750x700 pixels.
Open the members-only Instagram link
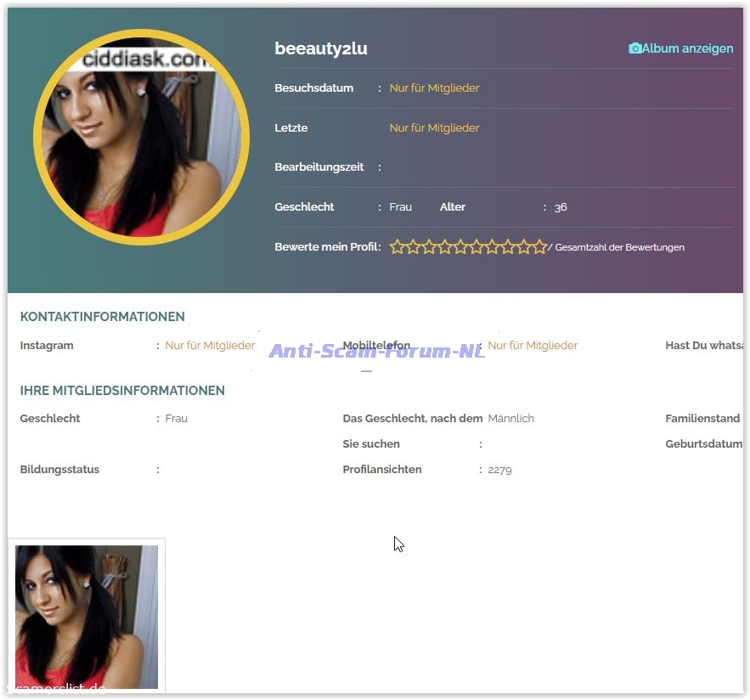(x=210, y=346)
